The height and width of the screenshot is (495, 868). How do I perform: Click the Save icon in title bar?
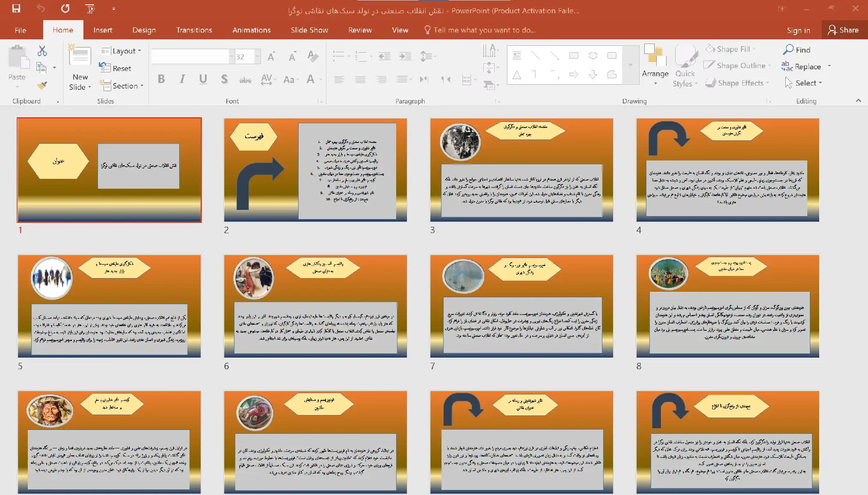16,8
